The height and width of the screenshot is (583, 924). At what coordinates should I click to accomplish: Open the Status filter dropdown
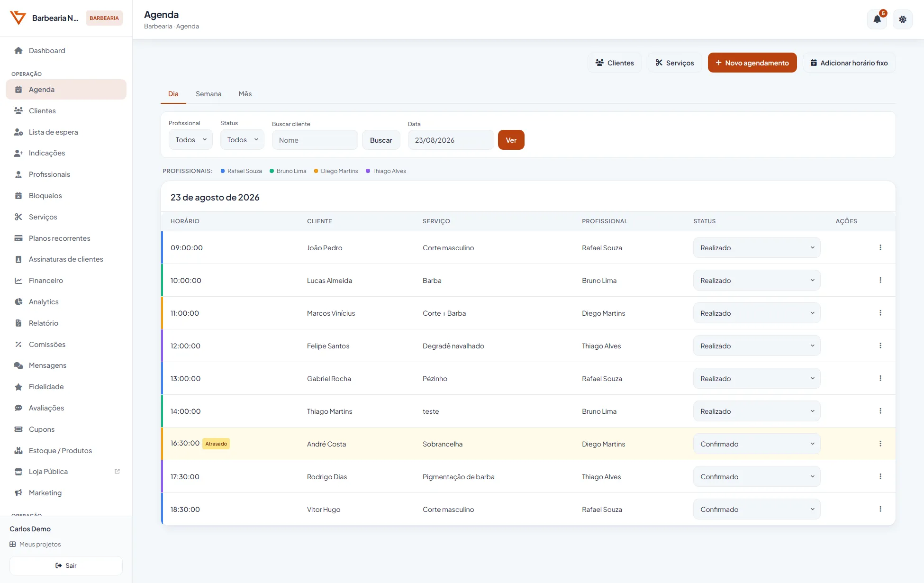tap(242, 140)
